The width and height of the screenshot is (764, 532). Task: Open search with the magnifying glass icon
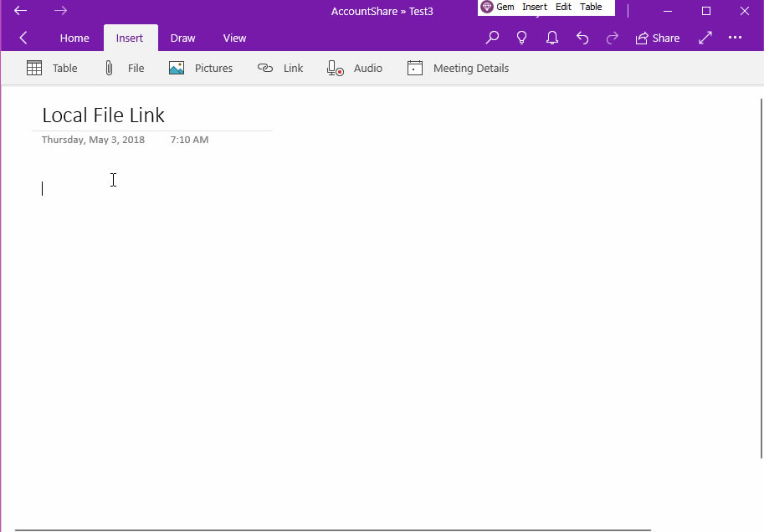pyautogui.click(x=492, y=38)
